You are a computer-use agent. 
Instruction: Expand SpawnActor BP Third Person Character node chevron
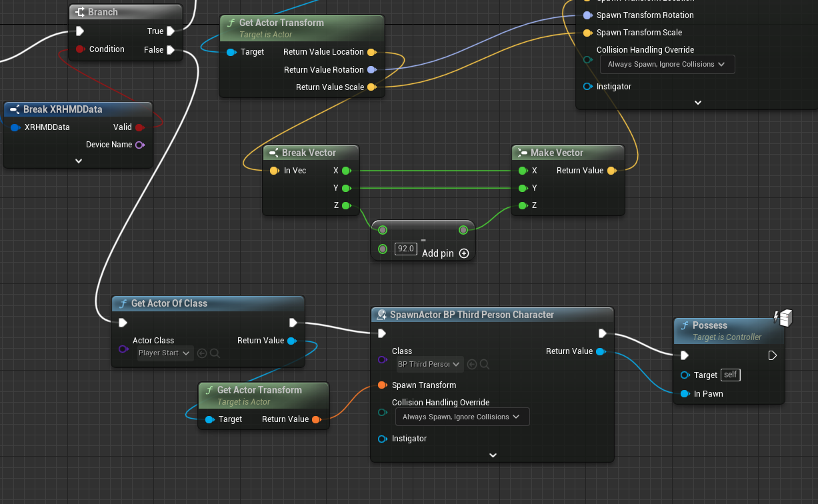(493, 455)
